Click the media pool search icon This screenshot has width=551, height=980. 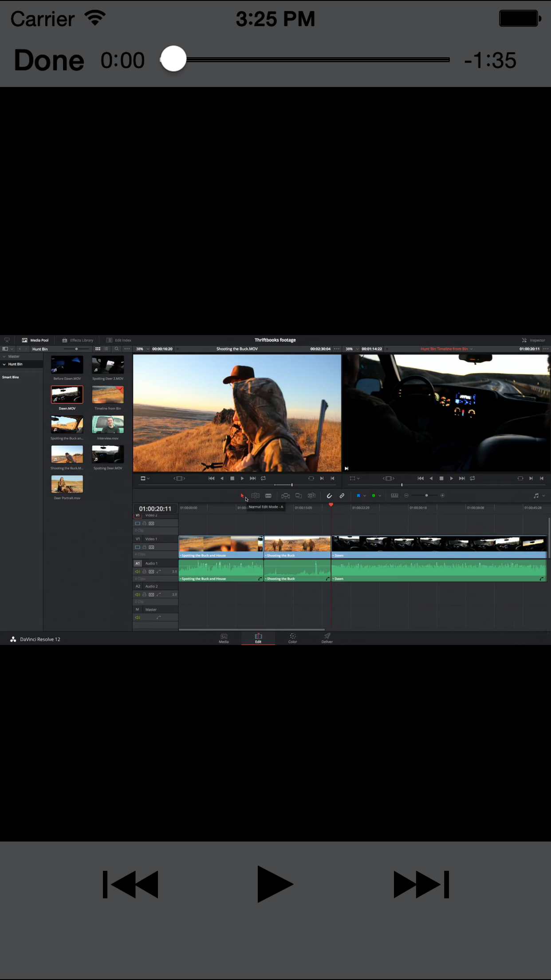117,349
